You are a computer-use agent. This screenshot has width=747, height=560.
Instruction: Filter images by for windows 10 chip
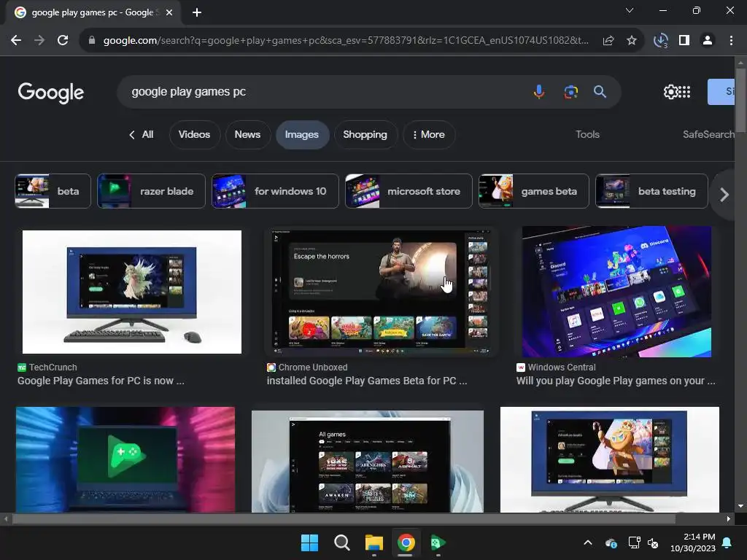click(x=275, y=191)
